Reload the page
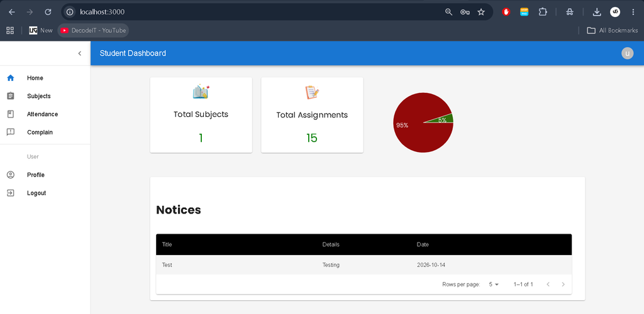Viewport: 644px width, 314px height. (48, 12)
